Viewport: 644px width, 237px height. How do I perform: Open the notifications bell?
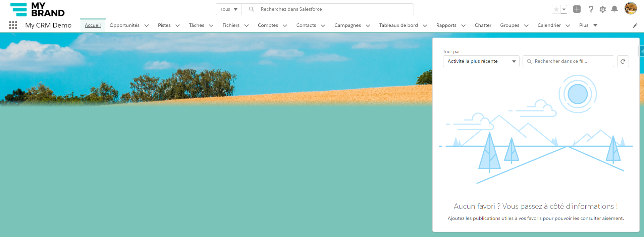point(614,9)
